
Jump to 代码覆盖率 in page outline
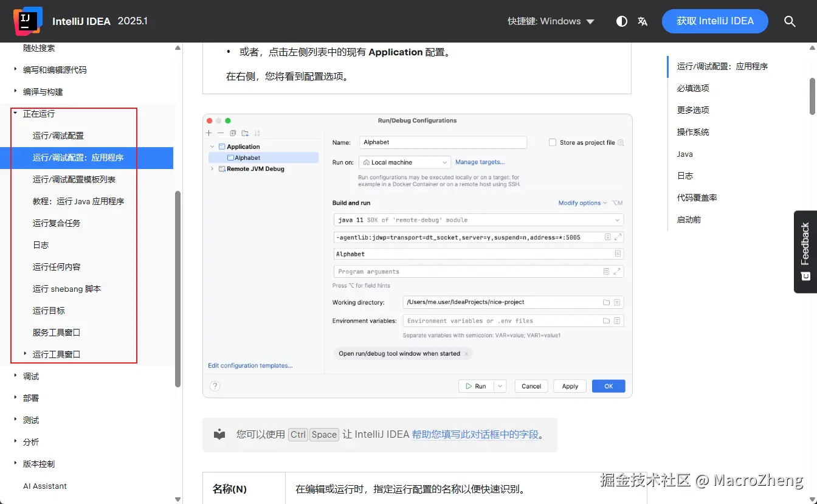697,198
